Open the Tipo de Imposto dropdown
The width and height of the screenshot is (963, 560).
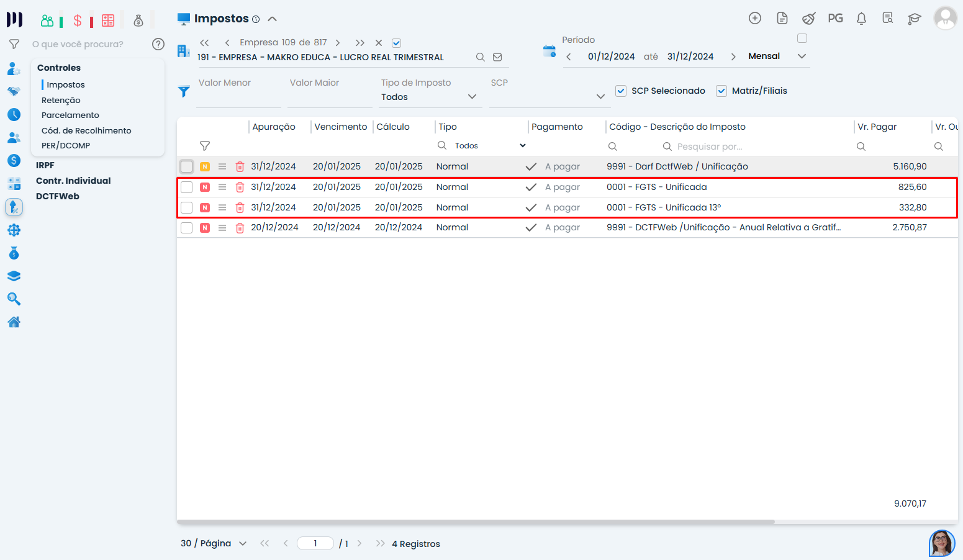pyautogui.click(x=430, y=97)
